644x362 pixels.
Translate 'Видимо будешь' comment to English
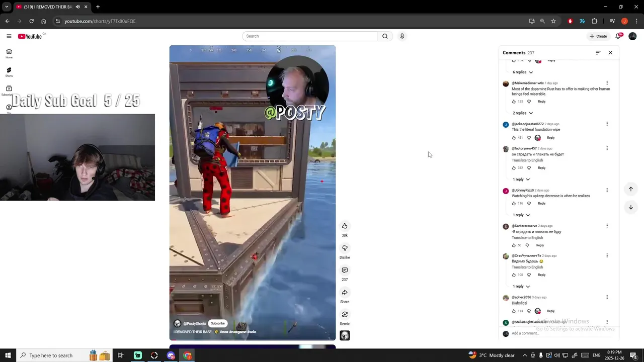527,267
